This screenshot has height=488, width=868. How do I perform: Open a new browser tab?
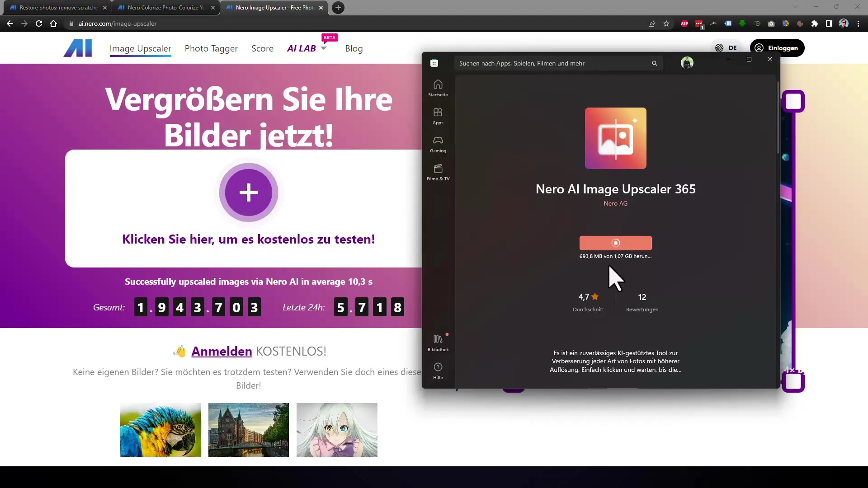(338, 8)
